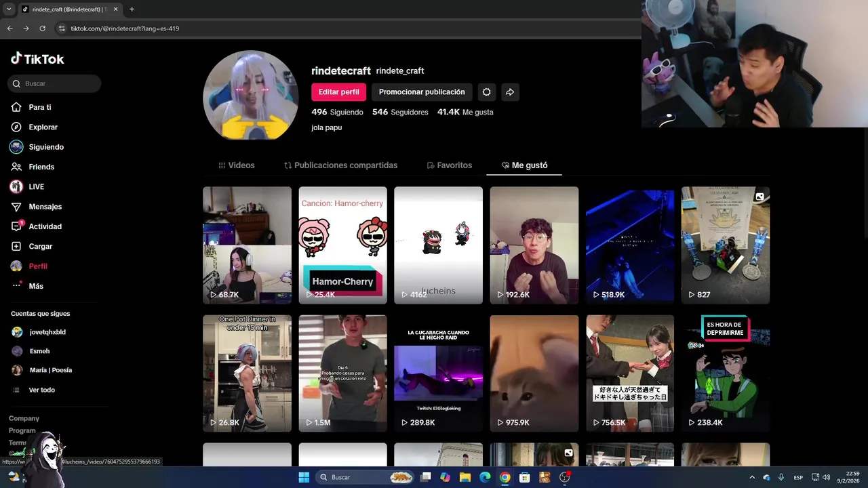Click the rindetecraft profile avatar
The width and height of the screenshot is (868, 488).
250,95
